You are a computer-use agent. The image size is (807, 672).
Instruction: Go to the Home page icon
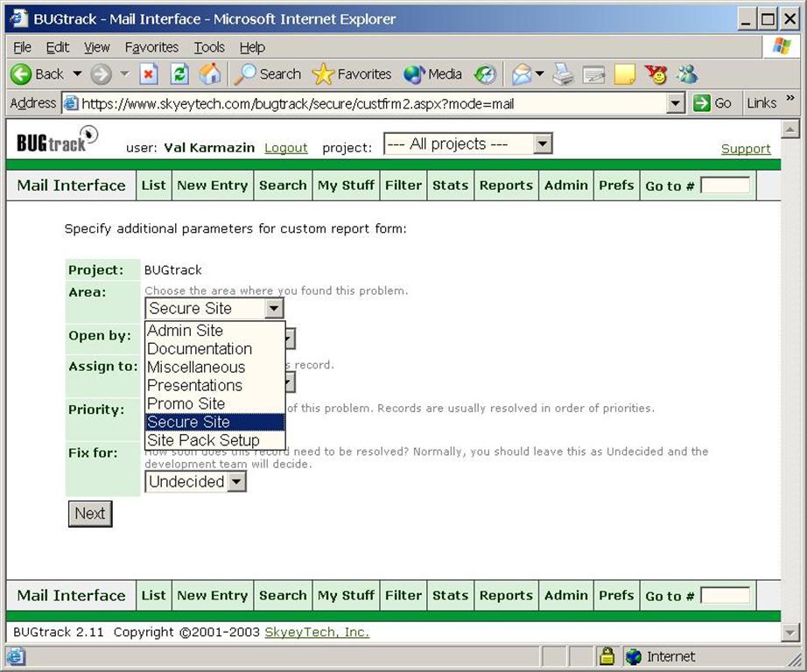pos(210,74)
